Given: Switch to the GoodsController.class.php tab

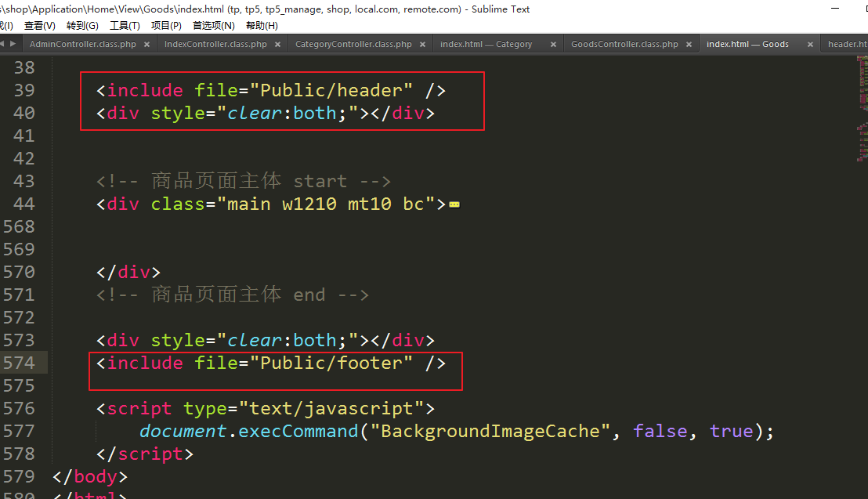Looking at the screenshot, I should [x=624, y=45].
